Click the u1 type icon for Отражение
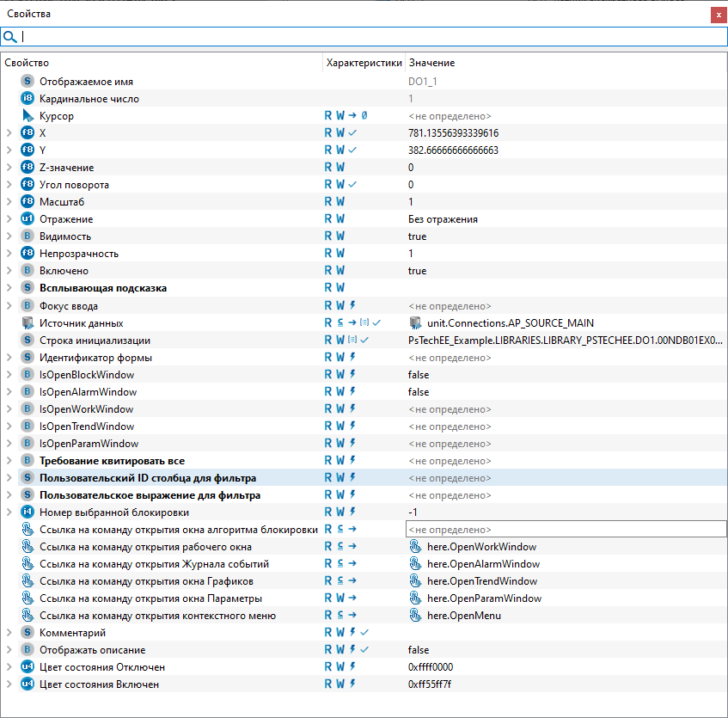Screen dimensions: 728x718 pyautogui.click(x=28, y=219)
